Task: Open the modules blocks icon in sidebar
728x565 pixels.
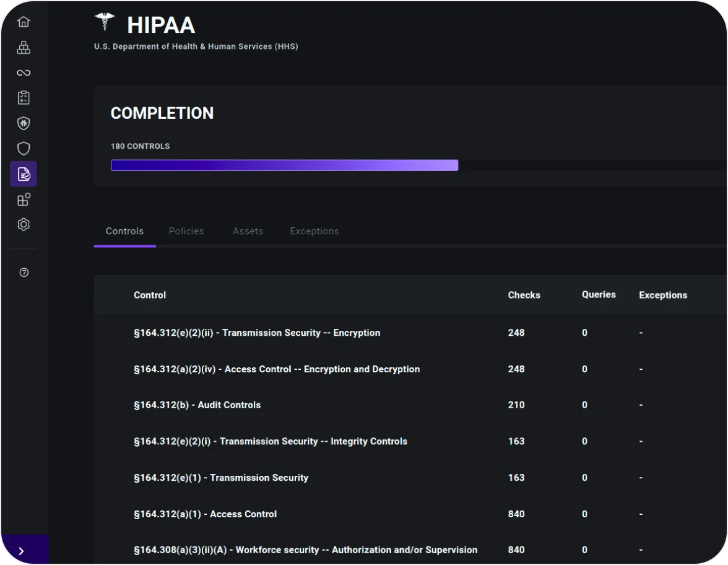Action: pyautogui.click(x=24, y=199)
